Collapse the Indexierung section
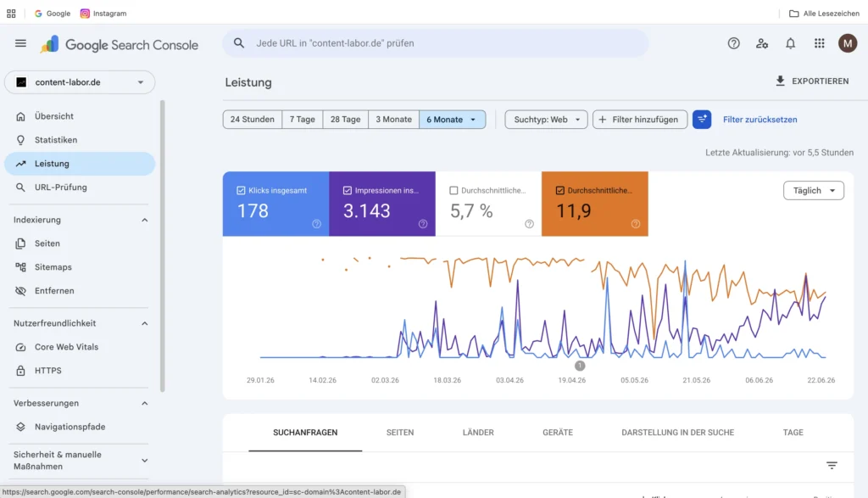Screen dimensions: 868x498 144,220
